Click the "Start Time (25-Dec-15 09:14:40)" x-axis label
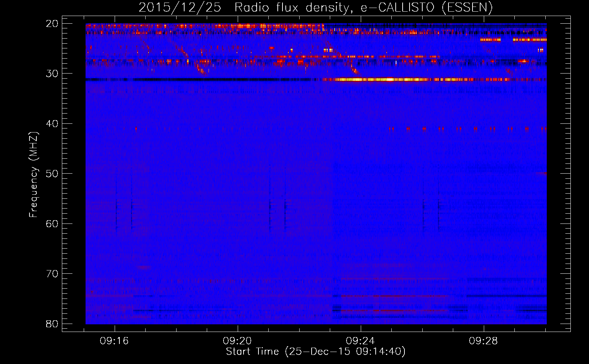 coord(316,352)
